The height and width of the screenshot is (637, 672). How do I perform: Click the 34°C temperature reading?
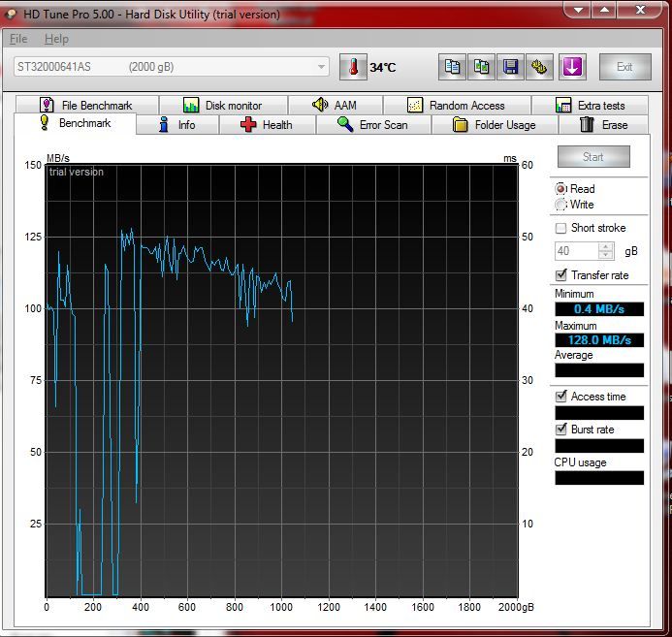point(383,68)
